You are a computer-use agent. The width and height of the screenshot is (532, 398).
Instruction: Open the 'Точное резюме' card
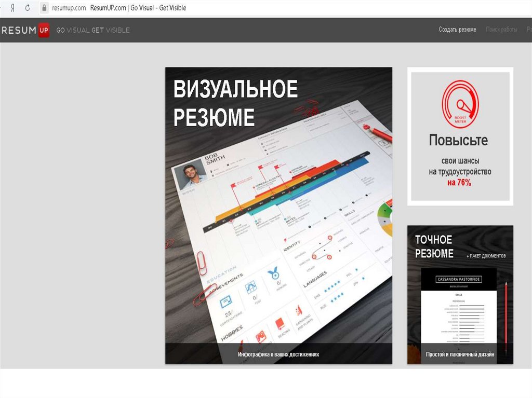click(x=460, y=295)
